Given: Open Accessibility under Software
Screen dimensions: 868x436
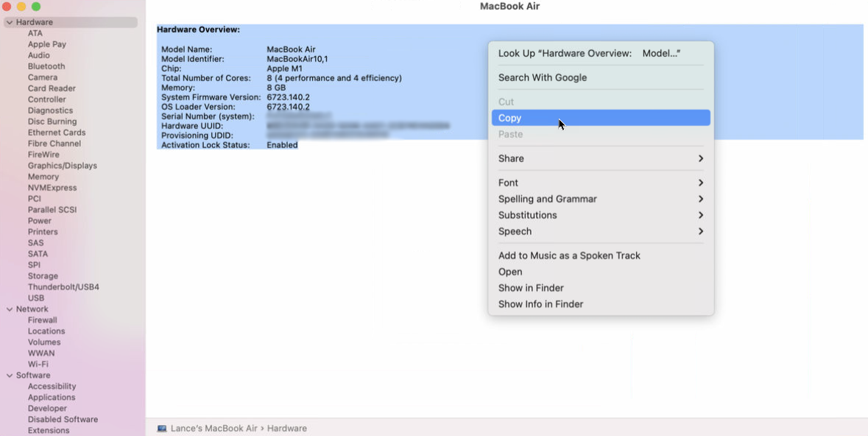Looking at the screenshot, I should click(52, 387).
